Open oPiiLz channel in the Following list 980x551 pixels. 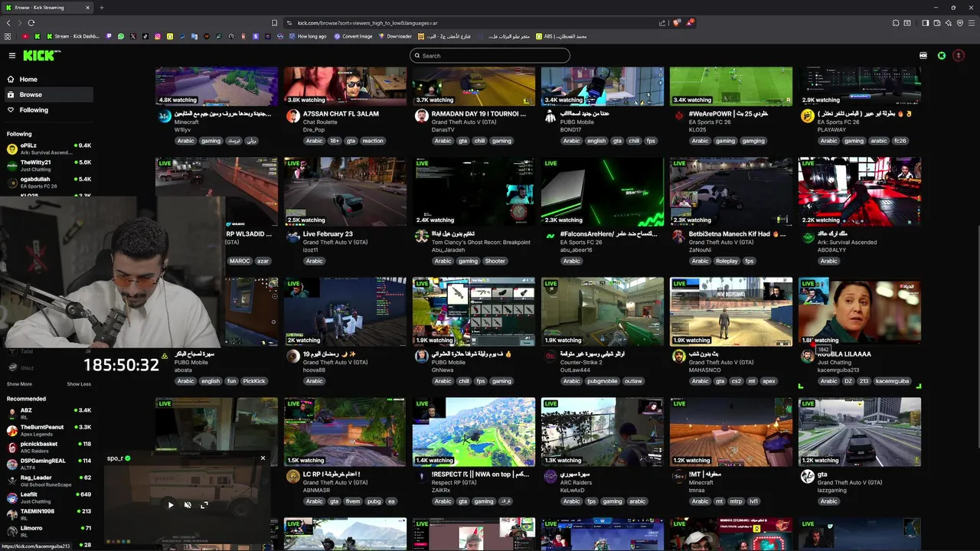(x=48, y=148)
